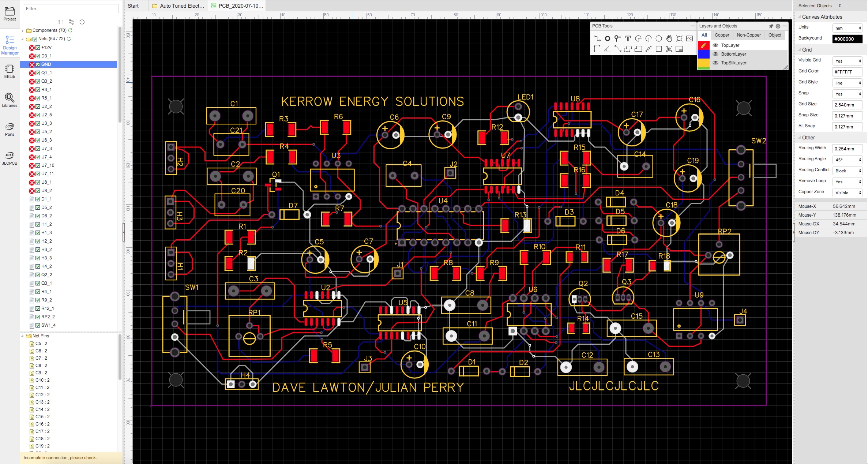
Task: Select the Copper Area dashed tool
Action: pyautogui.click(x=628, y=49)
